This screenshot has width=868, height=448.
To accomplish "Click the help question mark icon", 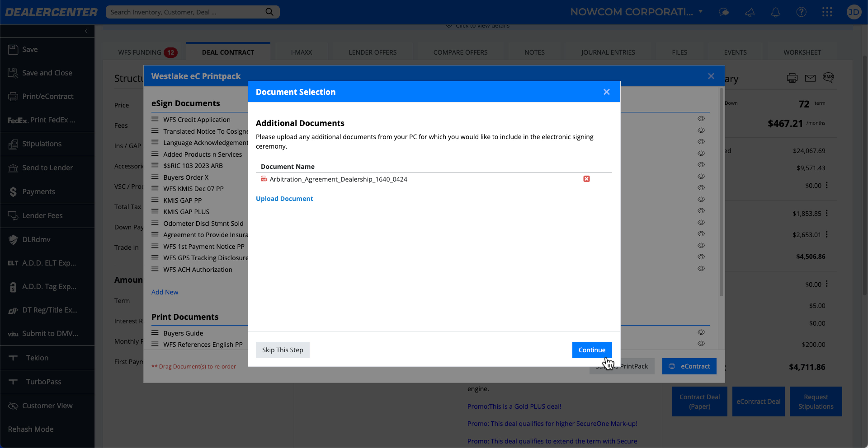I will coord(801,12).
